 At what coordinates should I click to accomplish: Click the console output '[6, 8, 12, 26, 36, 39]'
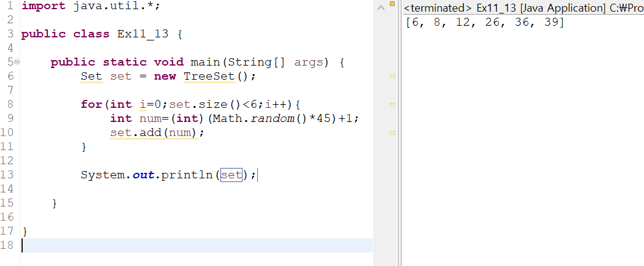click(x=484, y=23)
